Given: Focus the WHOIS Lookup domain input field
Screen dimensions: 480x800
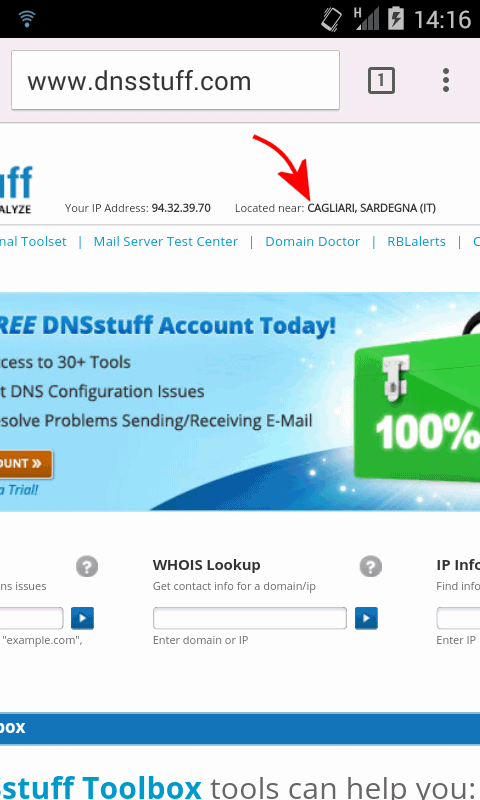Looking at the screenshot, I should tap(250, 618).
